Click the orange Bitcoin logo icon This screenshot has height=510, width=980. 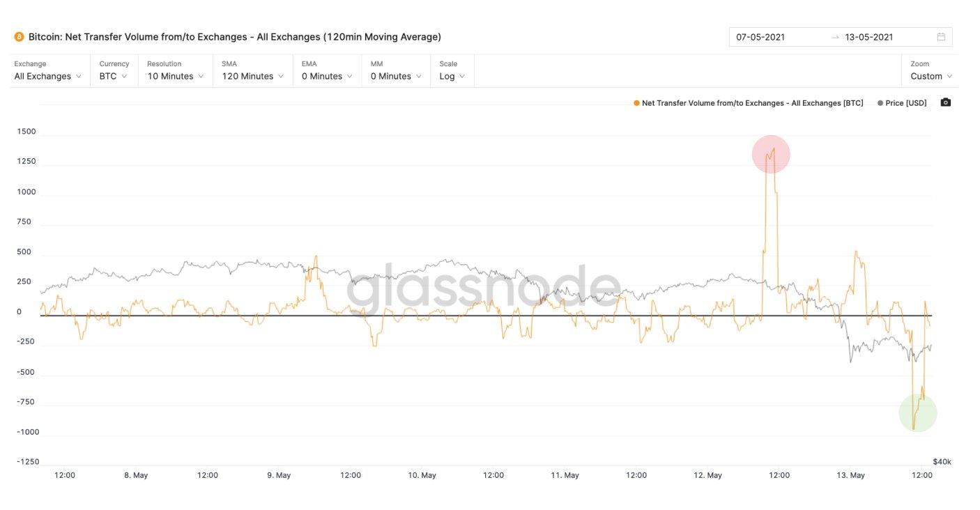pyautogui.click(x=19, y=37)
